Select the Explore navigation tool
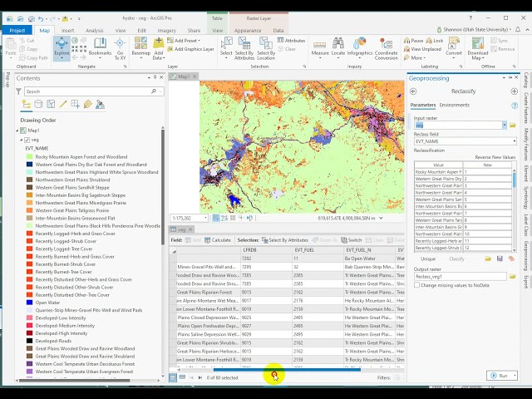The image size is (532, 399). pyautogui.click(x=62, y=47)
